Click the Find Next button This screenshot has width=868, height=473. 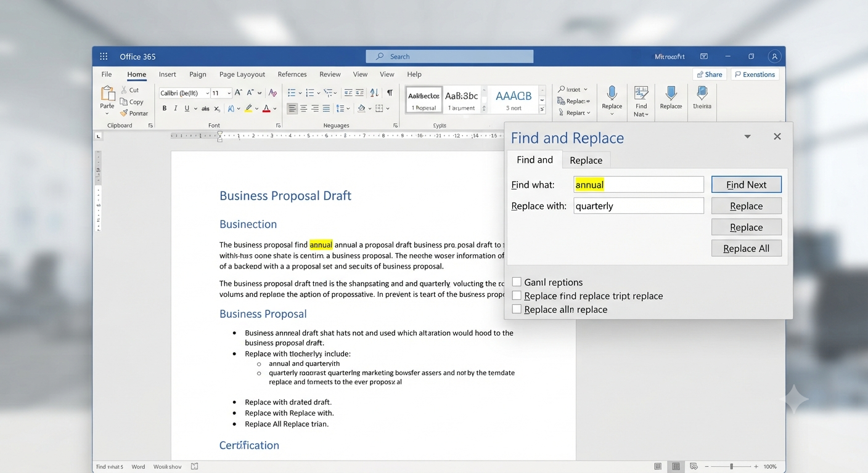[x=747, y=185]
